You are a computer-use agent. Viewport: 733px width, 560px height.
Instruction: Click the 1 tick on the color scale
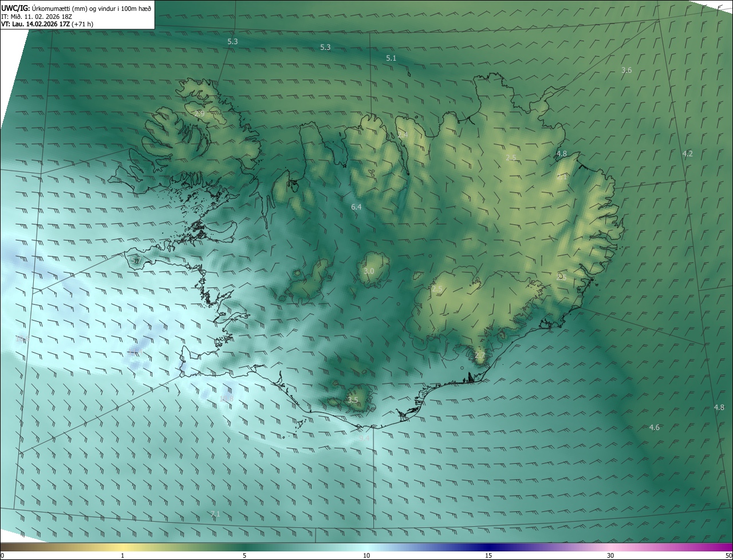tap(123, 555)
